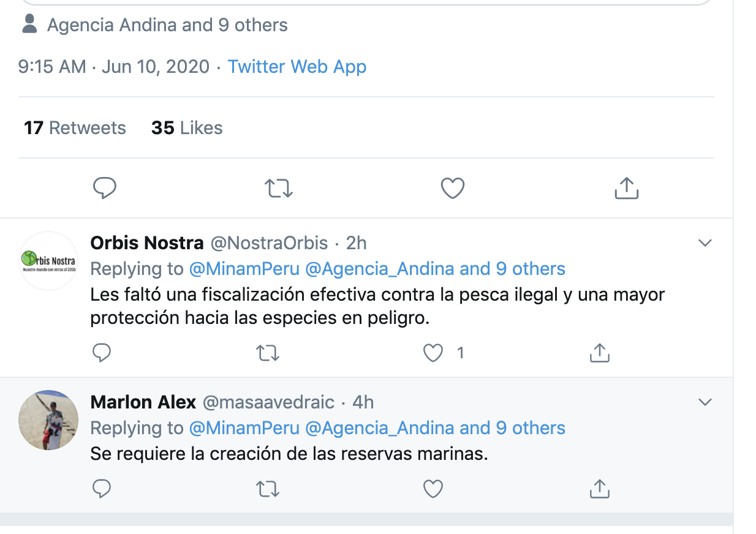
Task: View the 35 Likes list
Action: coord(187,128)
